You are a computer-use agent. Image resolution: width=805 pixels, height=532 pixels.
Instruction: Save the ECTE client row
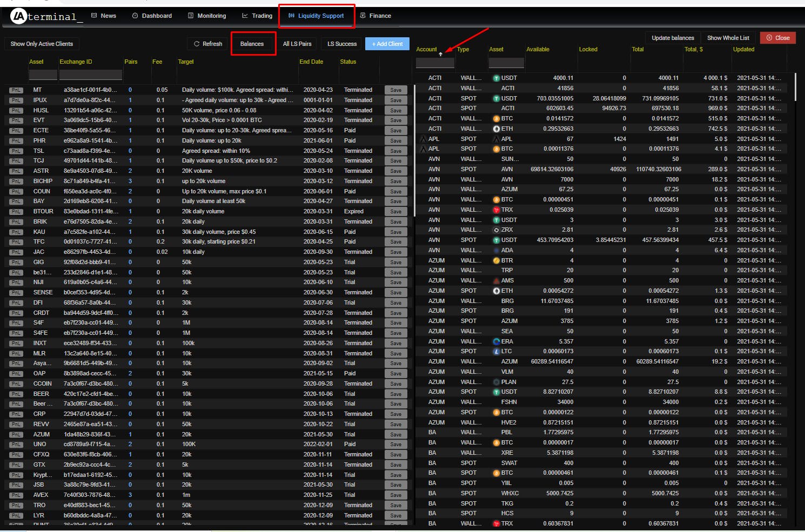pos(396,131)
